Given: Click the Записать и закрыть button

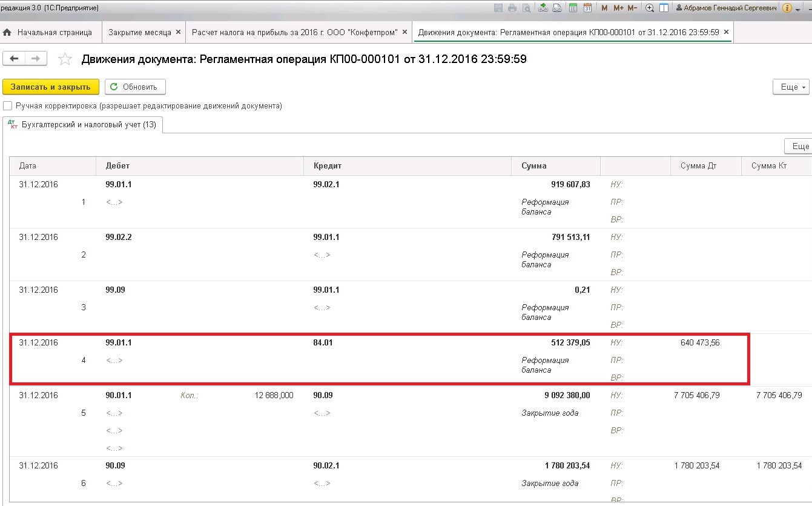Looking at the screenshot, I should [50, 87].
